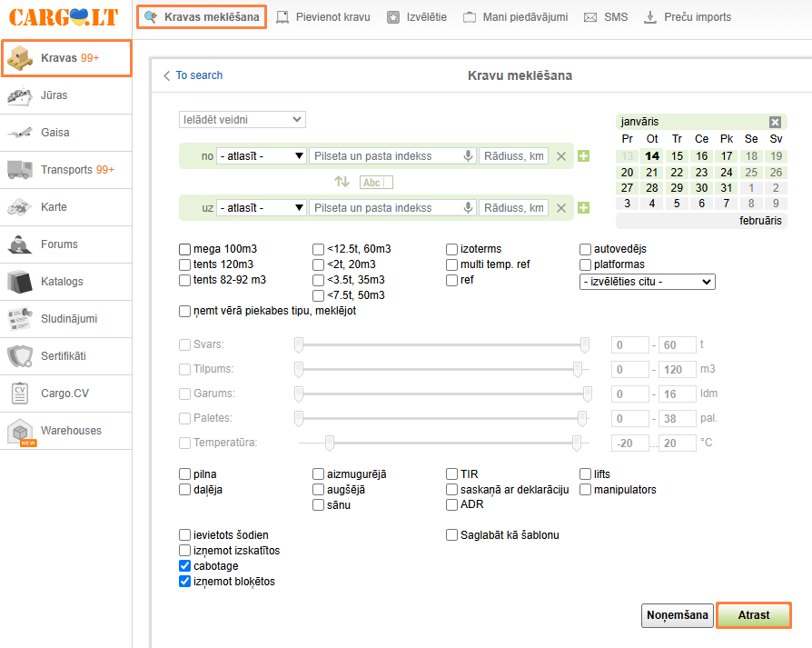This screenshot has width=812, height=648.
Task: Expand the 'Ielādēt veidni' template dropdown
Action: click(242, 120)
